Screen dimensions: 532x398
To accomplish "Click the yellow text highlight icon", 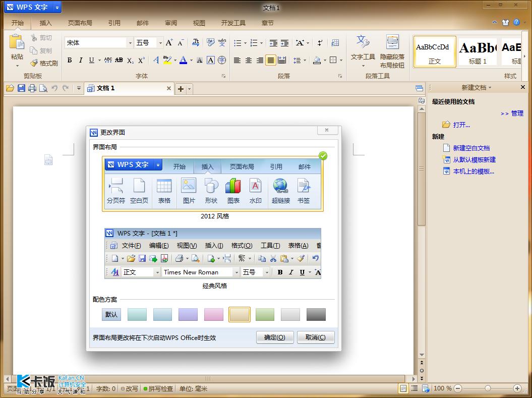I will (167, 60).
